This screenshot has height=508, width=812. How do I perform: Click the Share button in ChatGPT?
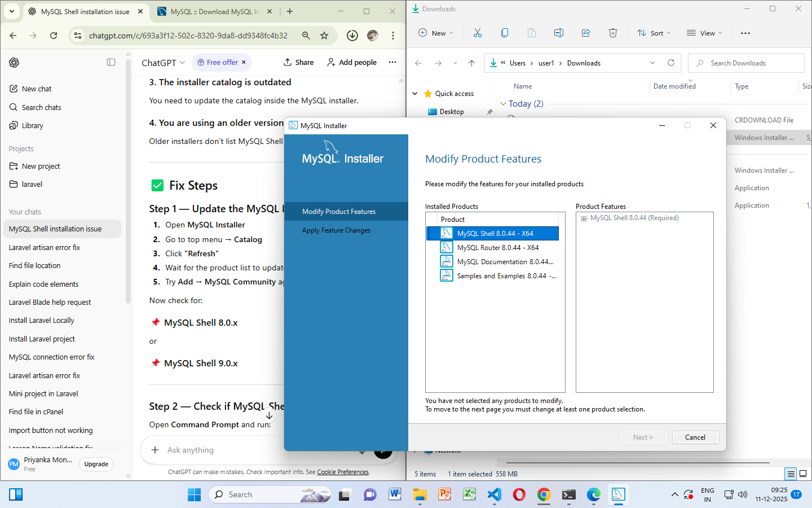pos(298,62)
